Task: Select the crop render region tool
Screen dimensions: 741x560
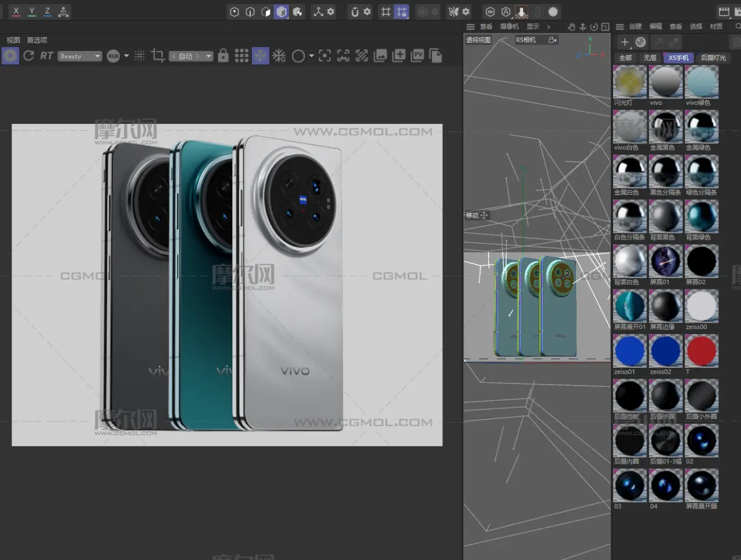Action: click(x=157, y=56)
